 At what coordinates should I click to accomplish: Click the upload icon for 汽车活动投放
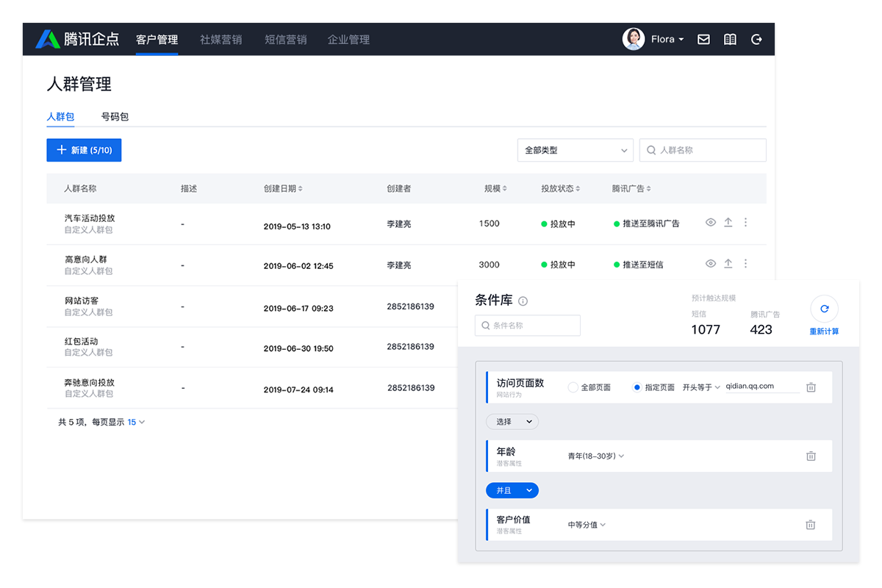728,222
